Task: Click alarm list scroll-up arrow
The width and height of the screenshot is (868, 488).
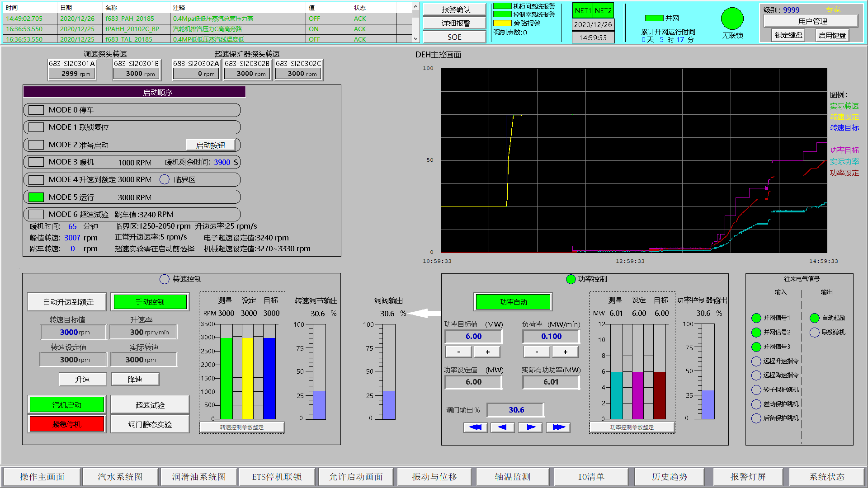Action: [415, 7]
